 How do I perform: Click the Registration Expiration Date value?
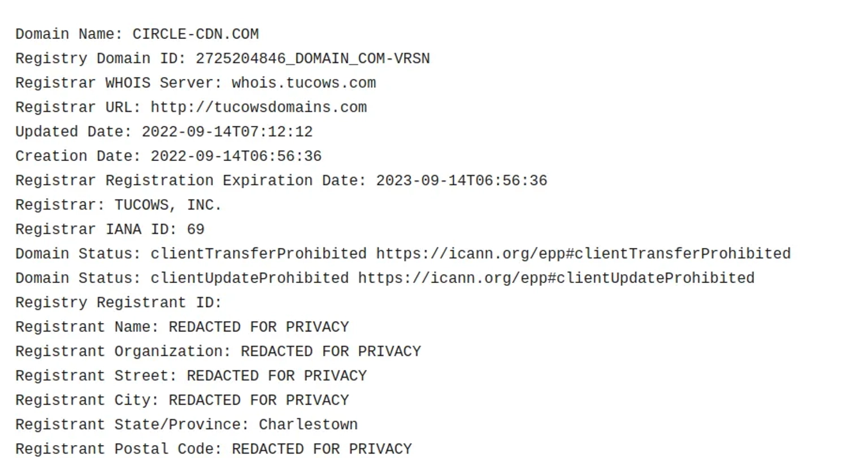coord(462,181)
